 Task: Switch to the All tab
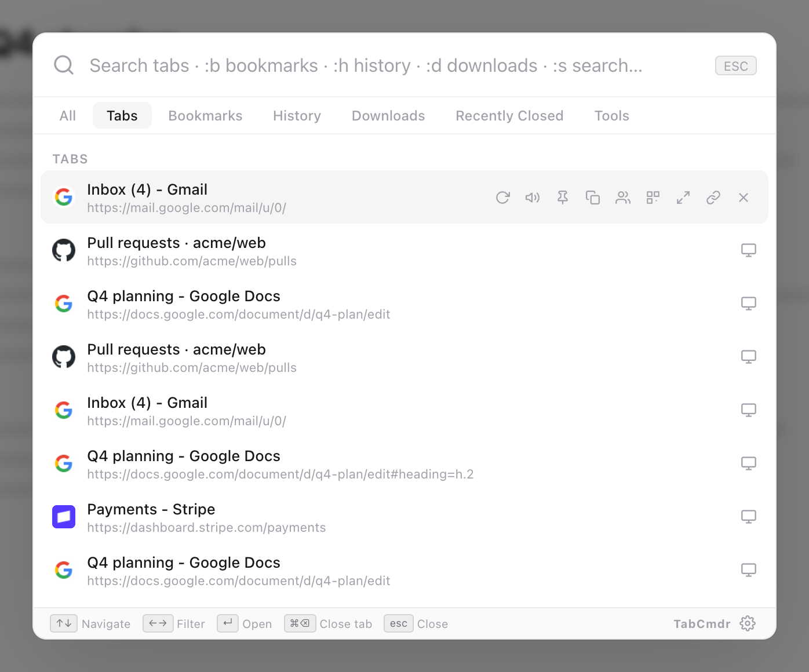[x=68, y=115]
